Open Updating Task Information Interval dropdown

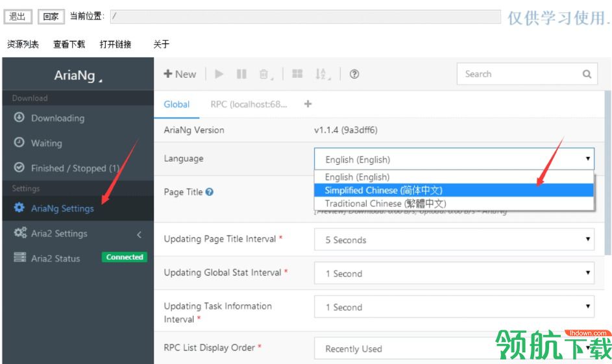click(x=454, y=306)
